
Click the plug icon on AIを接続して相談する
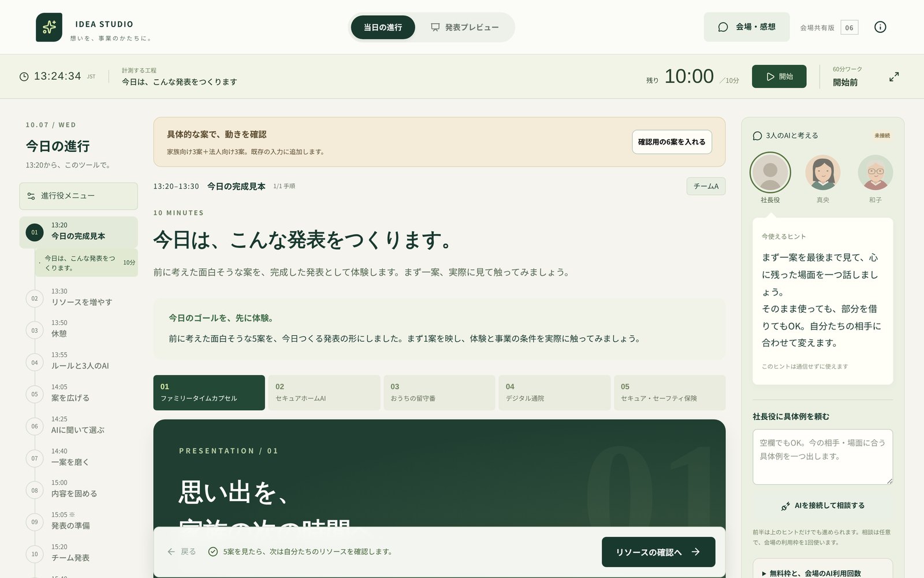pos(785,506)
